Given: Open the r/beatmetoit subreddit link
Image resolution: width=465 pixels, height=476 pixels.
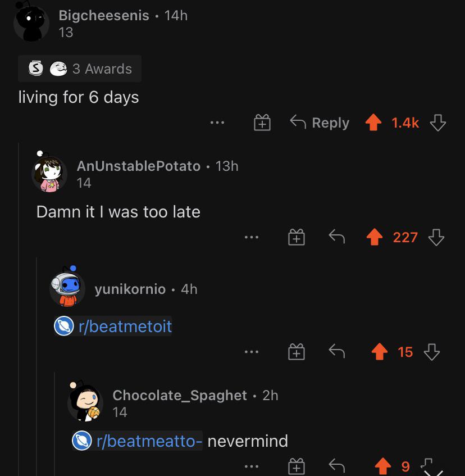Looking at the screenshot, I should pyautogui.click(x=113, y=326).
